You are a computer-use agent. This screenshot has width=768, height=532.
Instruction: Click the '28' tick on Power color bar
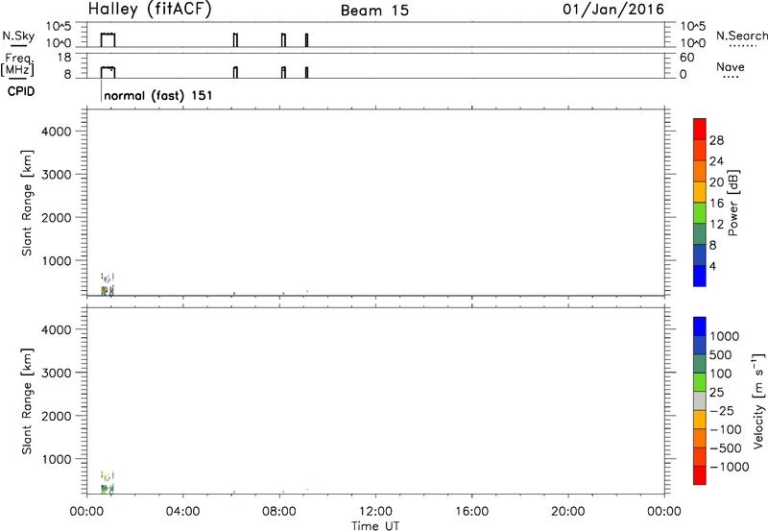click(x=716, y=140)
